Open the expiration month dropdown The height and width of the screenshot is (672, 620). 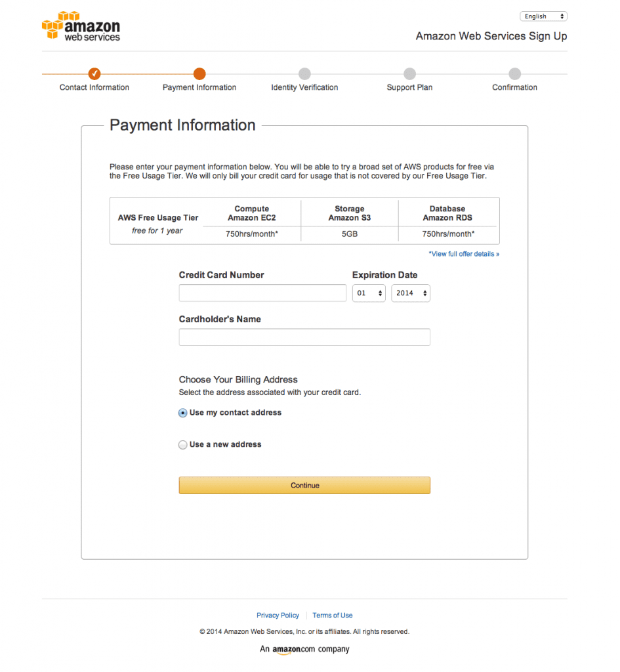(368, 293)
